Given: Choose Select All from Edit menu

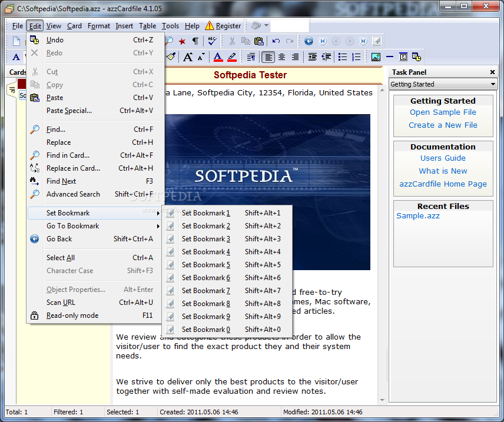Looking at the screenshot, I should [94, 258].
